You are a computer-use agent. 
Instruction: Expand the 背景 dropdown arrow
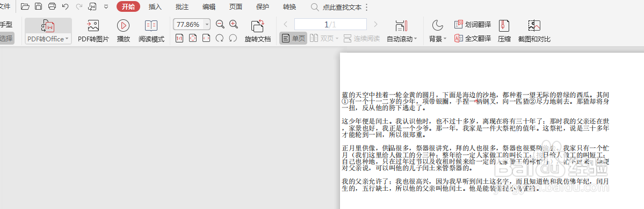click(445, 39)
